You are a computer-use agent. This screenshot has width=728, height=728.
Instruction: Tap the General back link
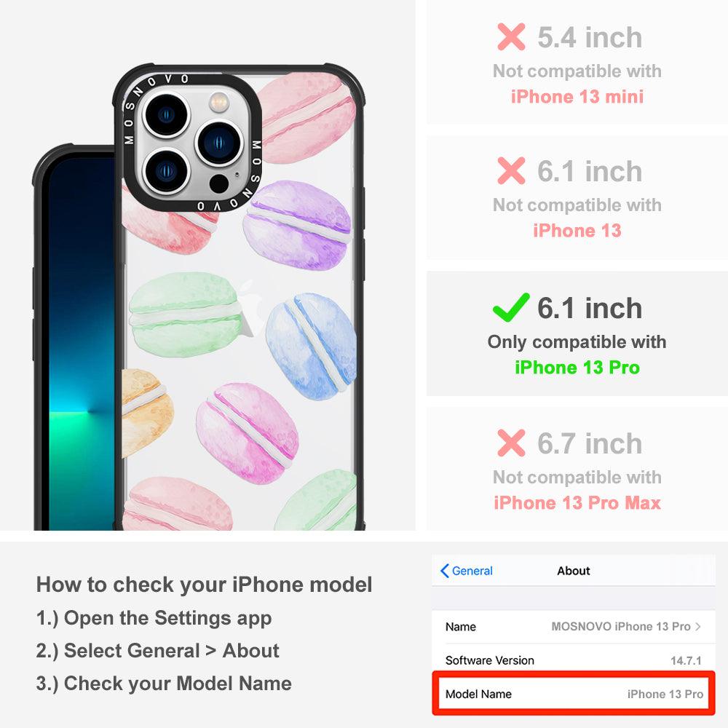click(x=466, y=571)
